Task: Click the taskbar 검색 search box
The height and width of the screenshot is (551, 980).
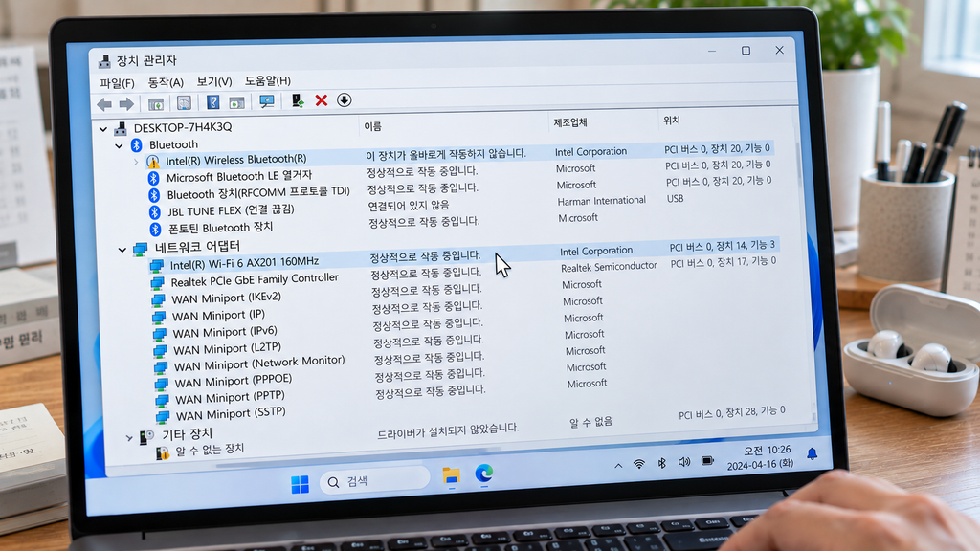Action: click(x=375, y=481)
